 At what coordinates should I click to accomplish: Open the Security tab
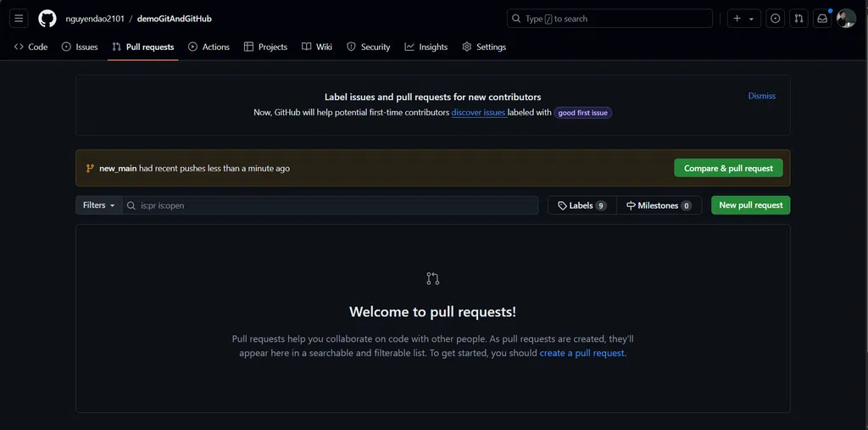click(368, 47)
